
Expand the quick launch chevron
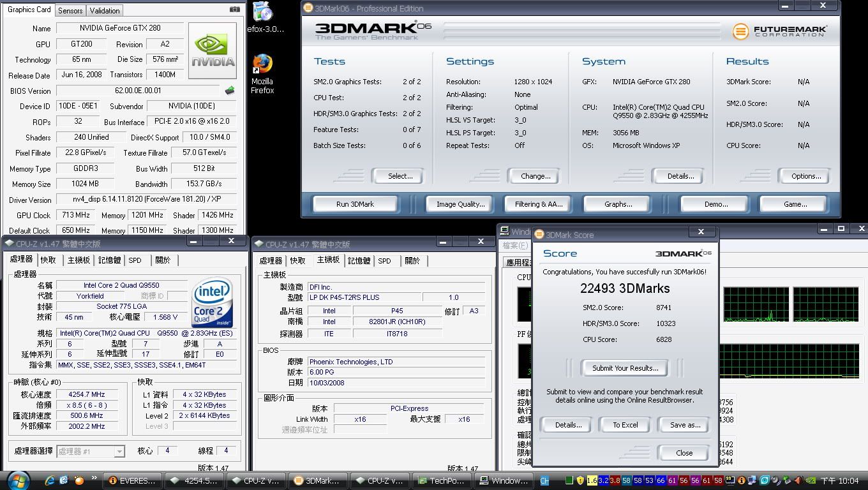pos(94,477)
